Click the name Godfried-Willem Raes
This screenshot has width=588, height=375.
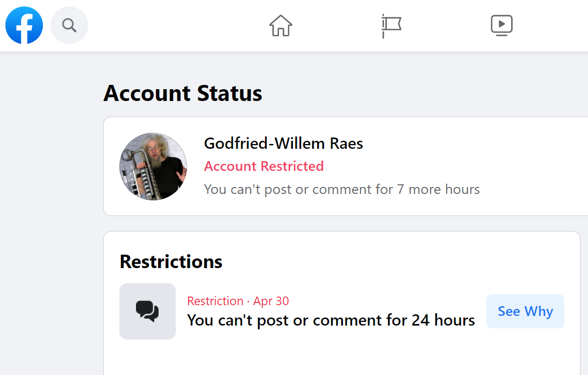click(x=283, y=143)
